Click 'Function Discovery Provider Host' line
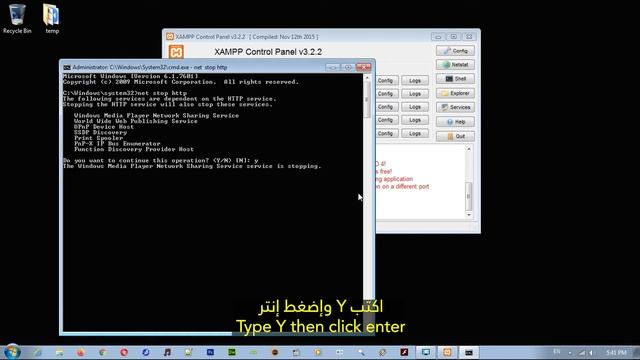This screenshot has height=360, width=640. tap(134, 149)
